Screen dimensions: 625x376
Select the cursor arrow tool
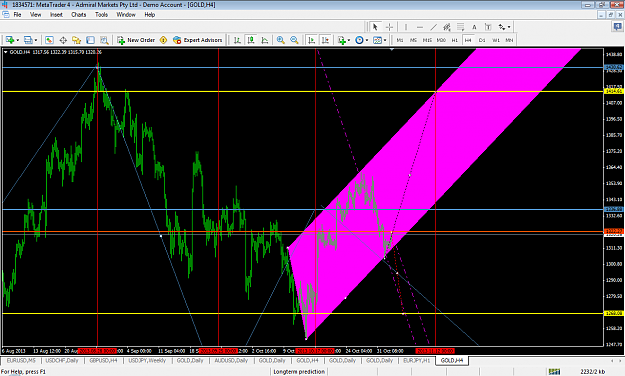(375, 27)
